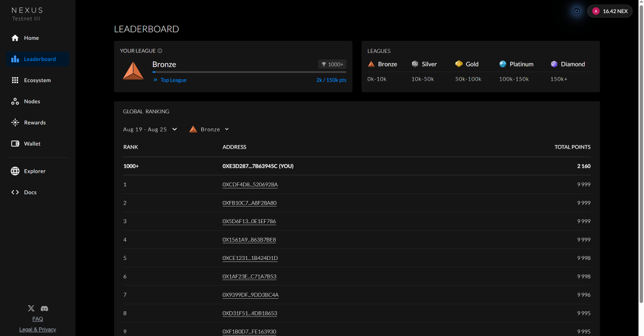Click the Nodes icon in sidebar

pos(15,101)
